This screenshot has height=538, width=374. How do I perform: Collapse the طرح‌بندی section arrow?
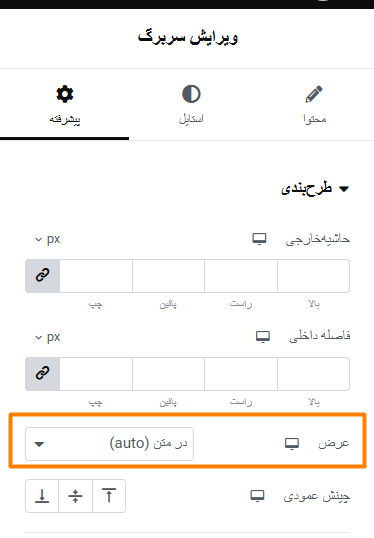point(343,189)
